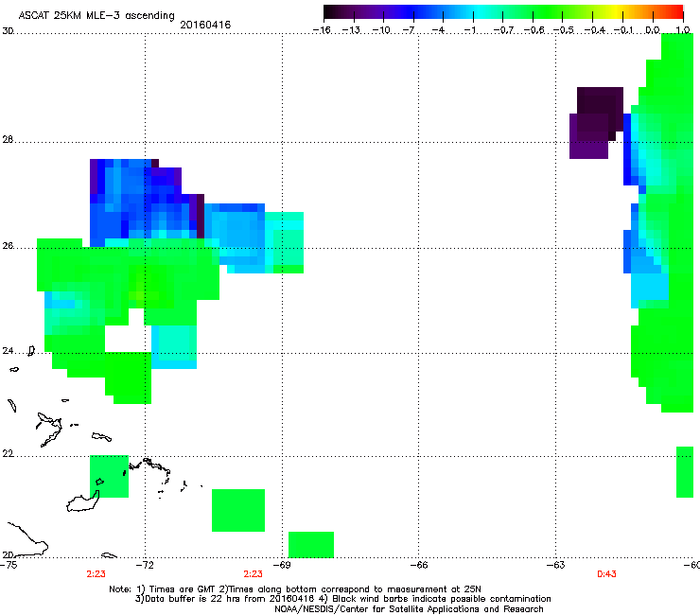This screenshot has height=615, width=700.
Task: Pick the black end of the colorbar
Action: pos(330,11)
